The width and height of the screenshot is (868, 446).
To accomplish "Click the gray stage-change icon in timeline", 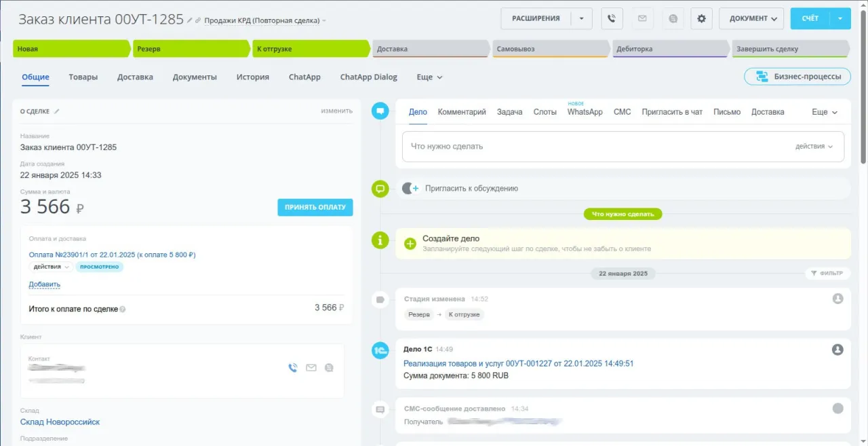I will click(380, 299).
